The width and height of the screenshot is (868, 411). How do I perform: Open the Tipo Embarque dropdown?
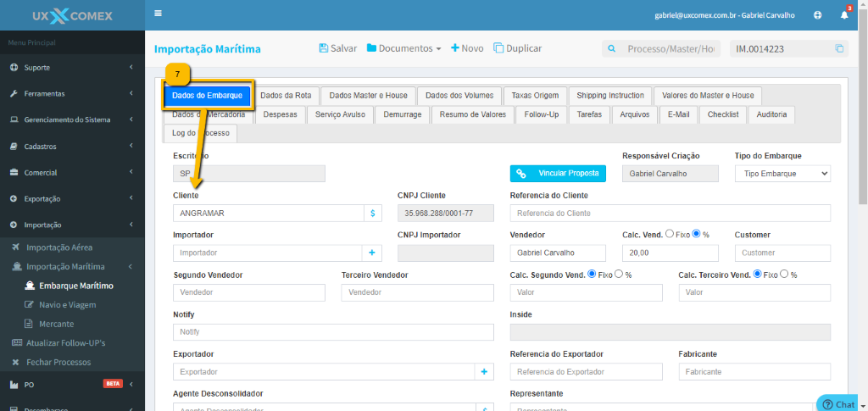point(782,174)
